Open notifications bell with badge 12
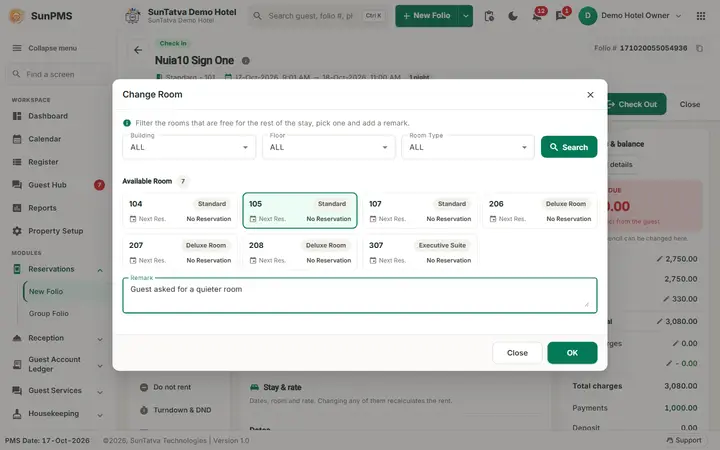Viewport: 720px width, 450px height. [537, 16]
